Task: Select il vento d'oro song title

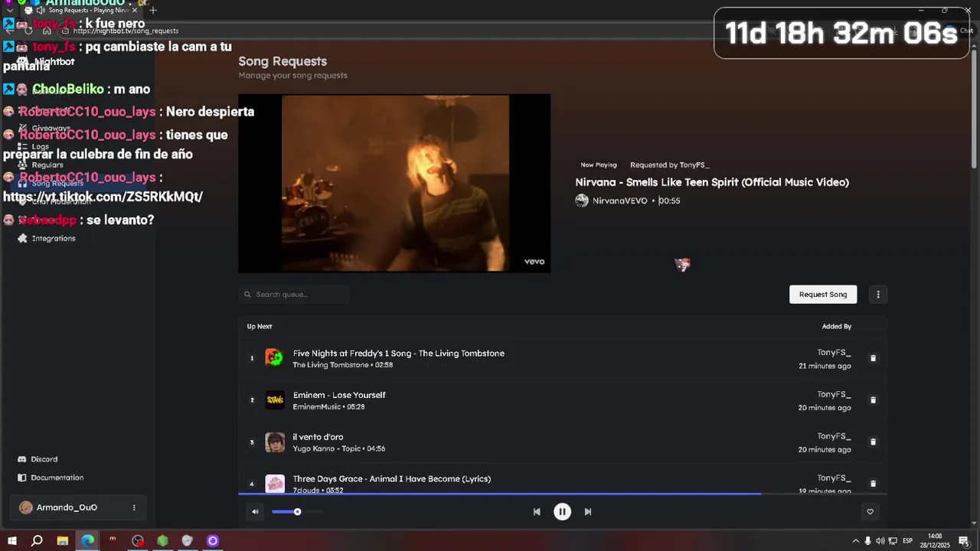Action: pos(318,437)
